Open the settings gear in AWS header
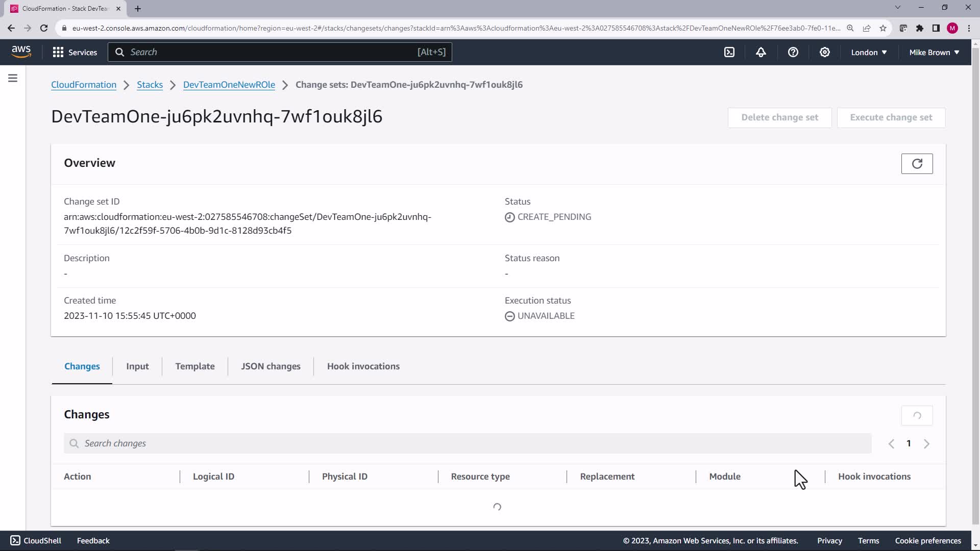The height and width of the screenshot is (551, 980). [x=824, y=52]
